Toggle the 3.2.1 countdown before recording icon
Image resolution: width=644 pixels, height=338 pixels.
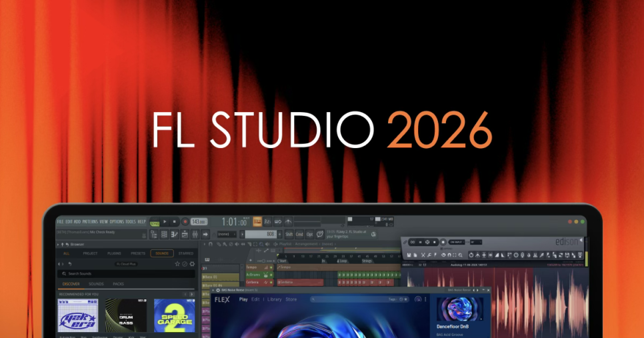[267, 222]
